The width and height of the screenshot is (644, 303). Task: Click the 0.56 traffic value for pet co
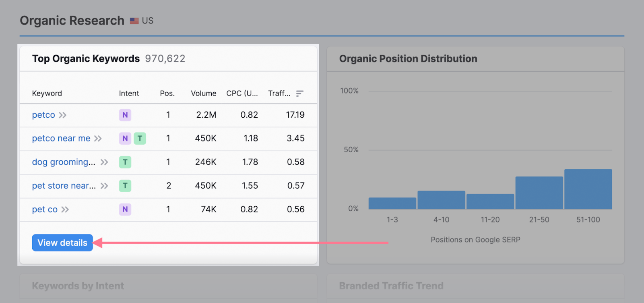[x=296, y=210]
